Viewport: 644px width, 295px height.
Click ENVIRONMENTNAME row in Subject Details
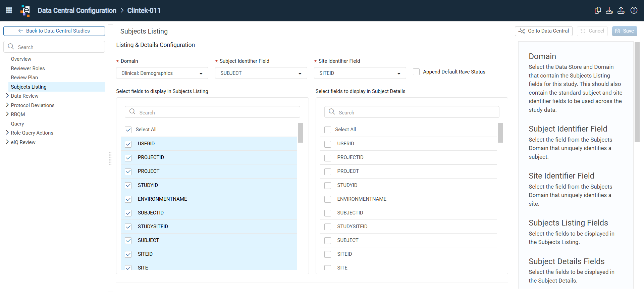pos(408,199)
